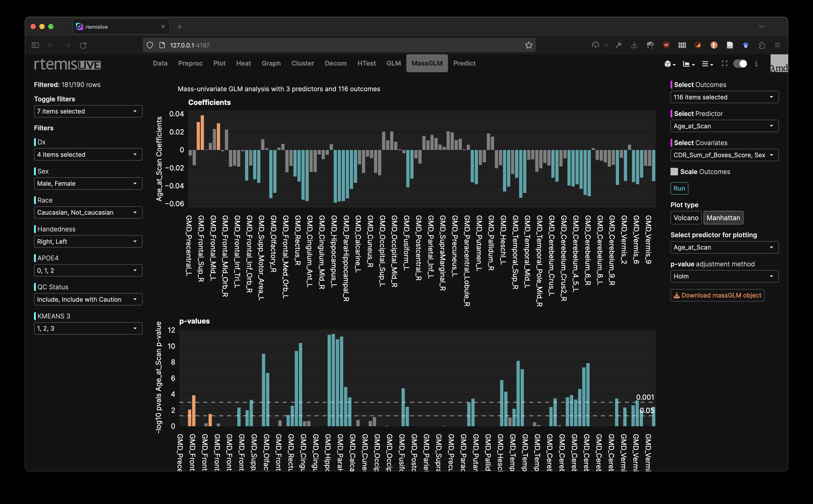Select the Volcano plot type

[x=686, y=218]
